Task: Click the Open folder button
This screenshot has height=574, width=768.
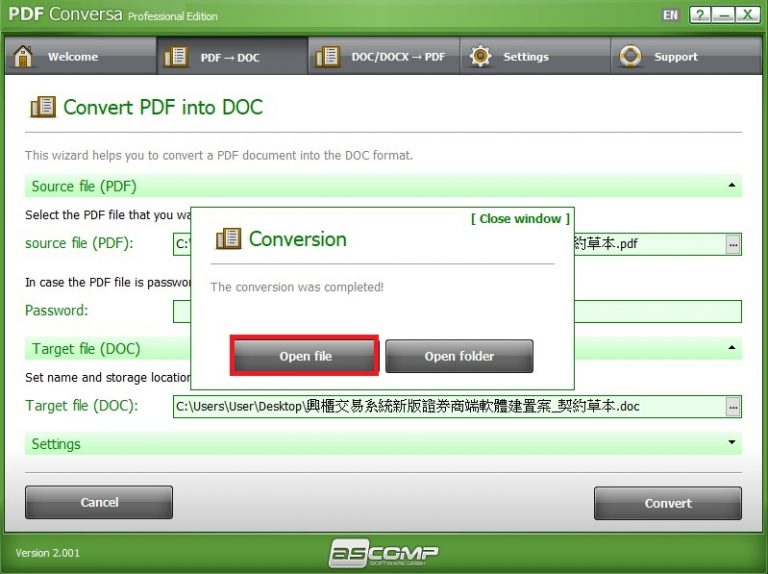Action: tap(459, 356)
